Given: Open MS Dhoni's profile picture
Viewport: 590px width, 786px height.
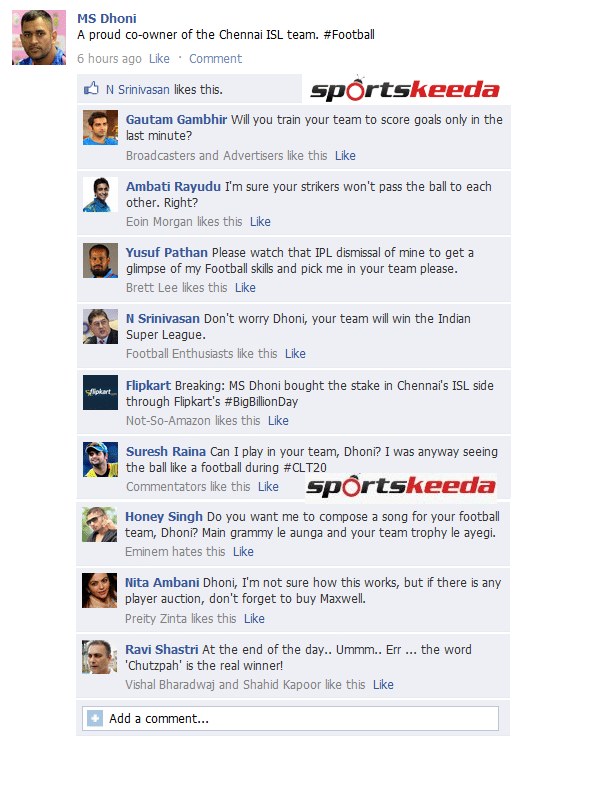Looking at the screenshot, I should [39, 38].
